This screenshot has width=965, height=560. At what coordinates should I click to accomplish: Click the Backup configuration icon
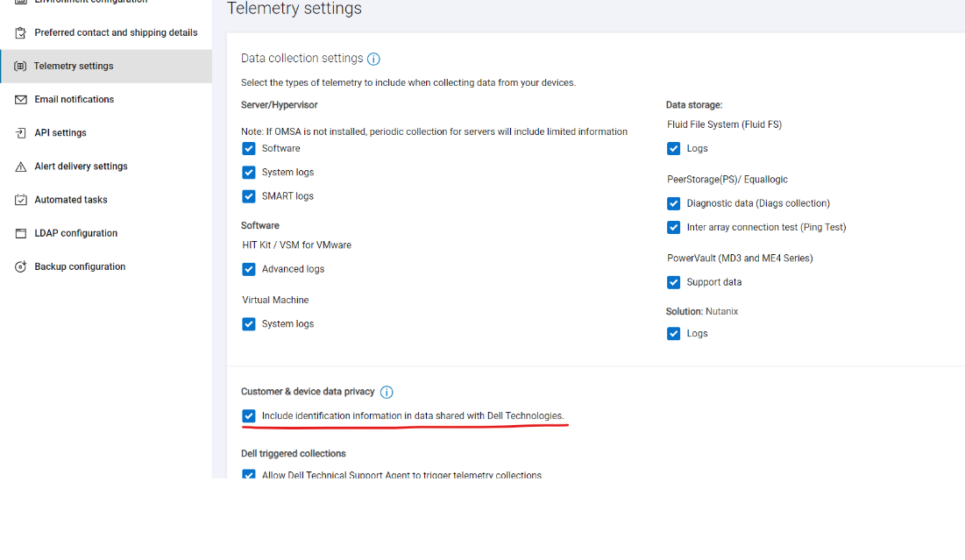pyautogui.click(x=21, y=266)
